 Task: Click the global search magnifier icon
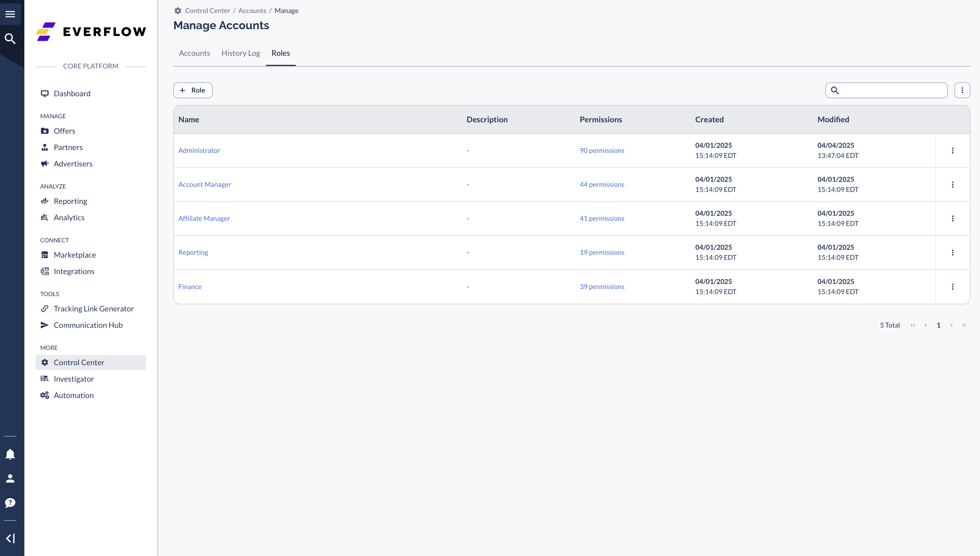point(10,39)
